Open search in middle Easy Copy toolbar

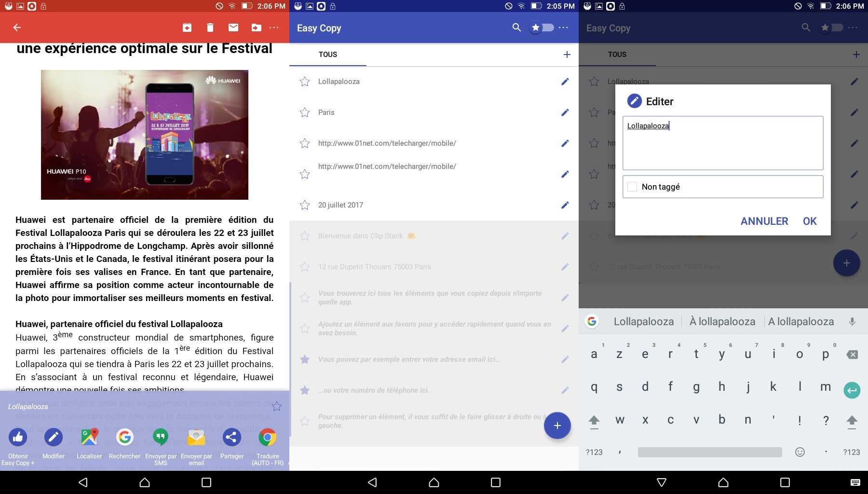pos(516,27)
